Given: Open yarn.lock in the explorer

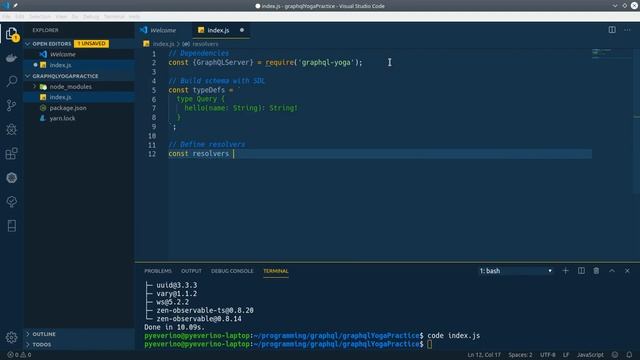Looking at the screenshot, I should [79, 118].
